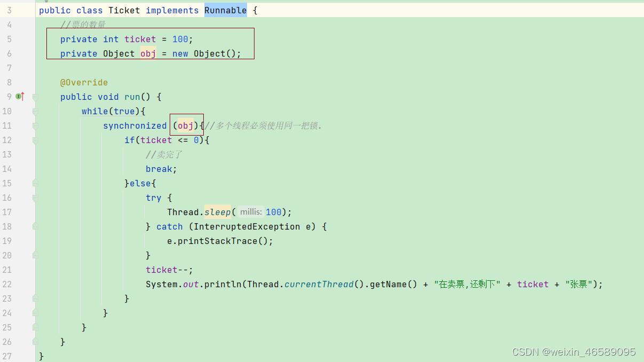This screenshot has width=644, height=362.
Task: Click 'ticket' in the field declaration on line 5
Action: click(x=140, y=39)
